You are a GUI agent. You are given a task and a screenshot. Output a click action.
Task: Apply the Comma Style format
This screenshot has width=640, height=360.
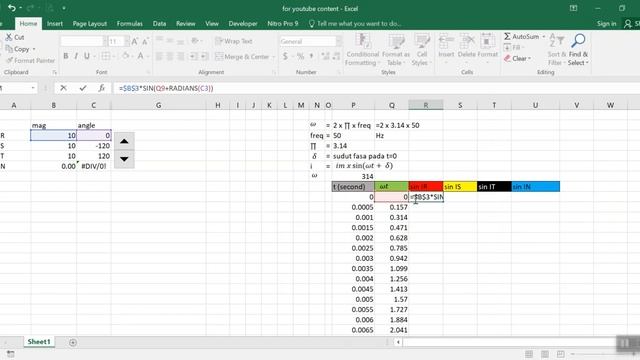point(311,56)
